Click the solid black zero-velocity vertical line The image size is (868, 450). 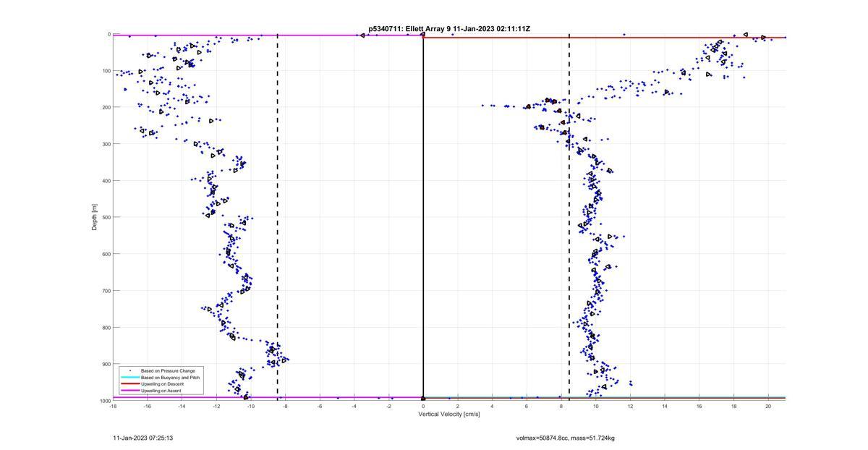(423, 217)
